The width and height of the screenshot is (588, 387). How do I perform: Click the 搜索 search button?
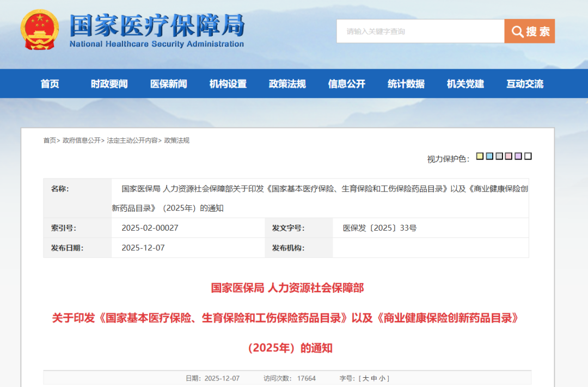tap(530, 31)
